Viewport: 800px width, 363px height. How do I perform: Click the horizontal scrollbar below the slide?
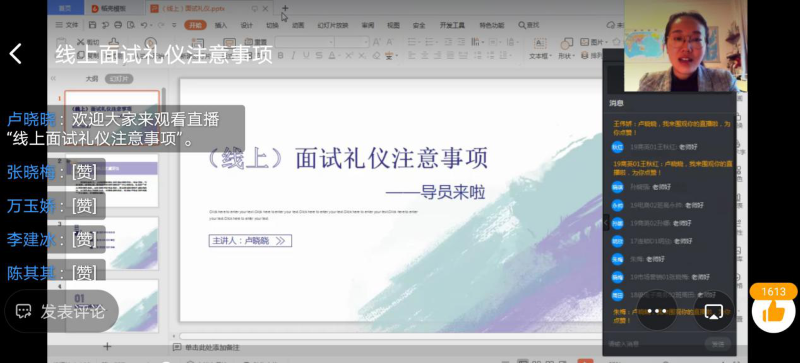[x=388, y=336]
